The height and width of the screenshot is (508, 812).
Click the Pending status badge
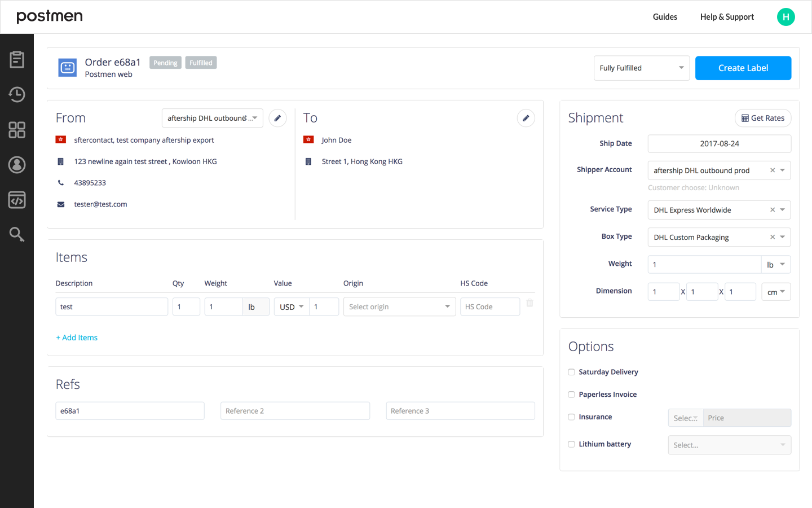pos(165,63)
